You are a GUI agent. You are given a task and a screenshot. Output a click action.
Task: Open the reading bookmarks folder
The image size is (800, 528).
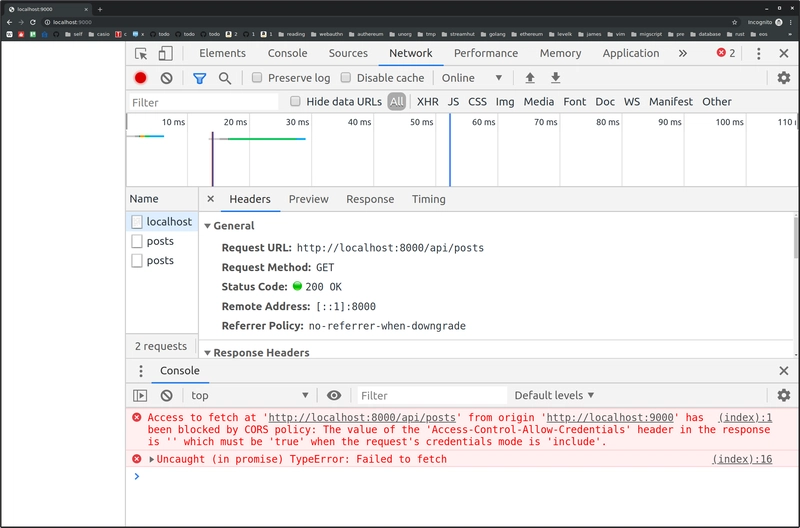click(x=291, y=34)
